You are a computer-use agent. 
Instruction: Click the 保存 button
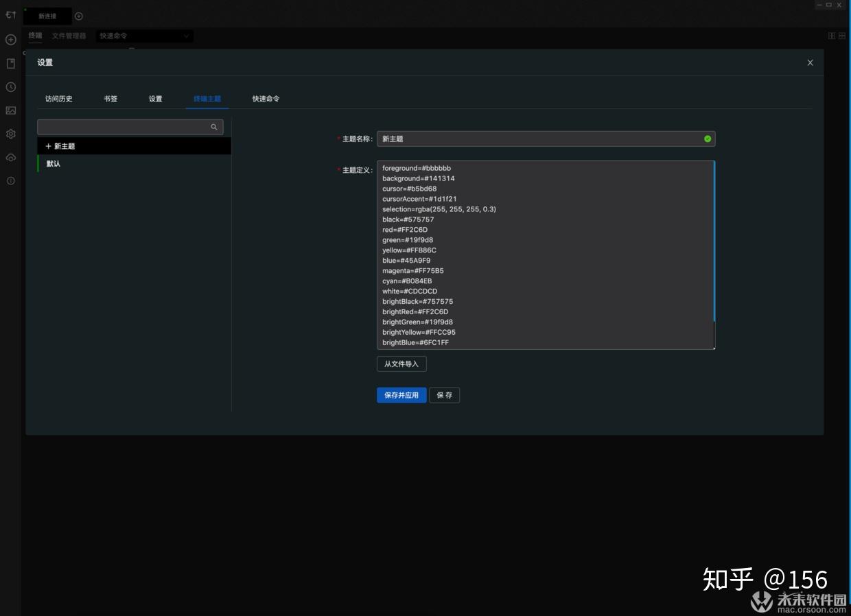445,395
